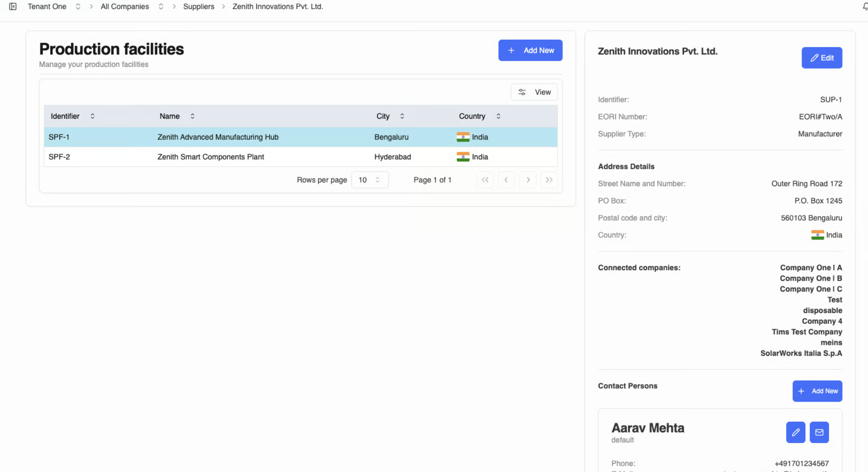
Task: Open rows per page dropdown
Action: pos(369,180)
